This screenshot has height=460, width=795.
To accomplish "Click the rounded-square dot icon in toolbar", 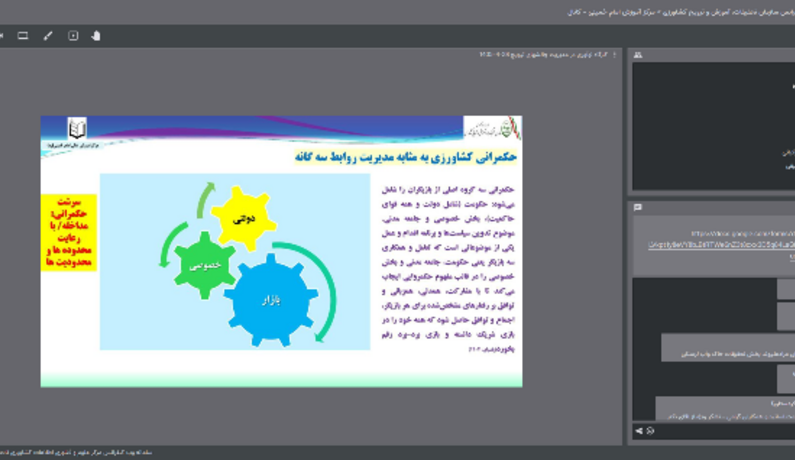I will [x=73, y=36].
